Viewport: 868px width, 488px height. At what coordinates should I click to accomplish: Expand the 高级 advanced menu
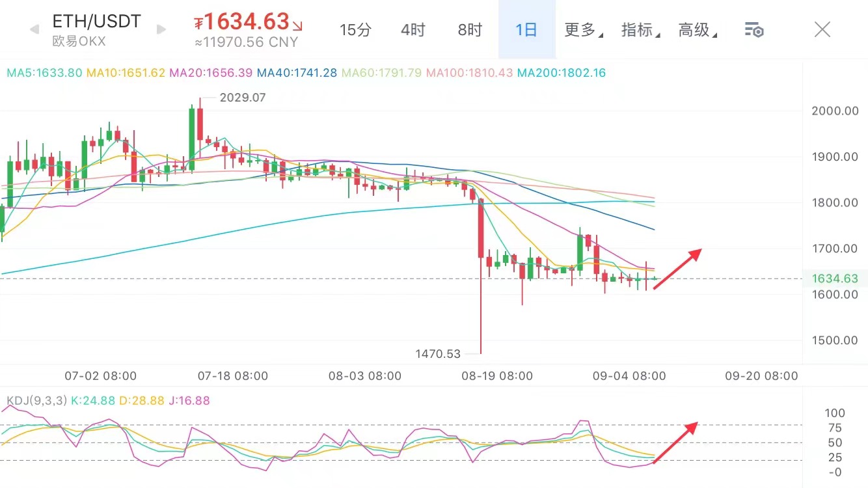point(698,30)
